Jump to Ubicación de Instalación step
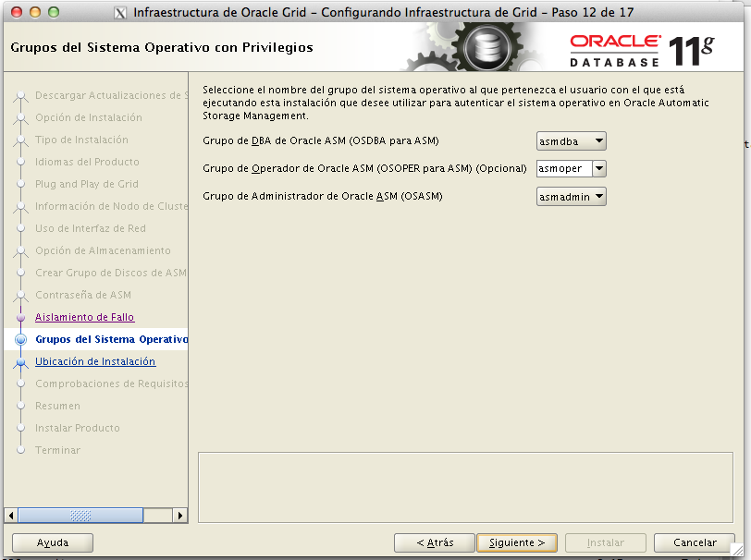 tap(95, 361)
